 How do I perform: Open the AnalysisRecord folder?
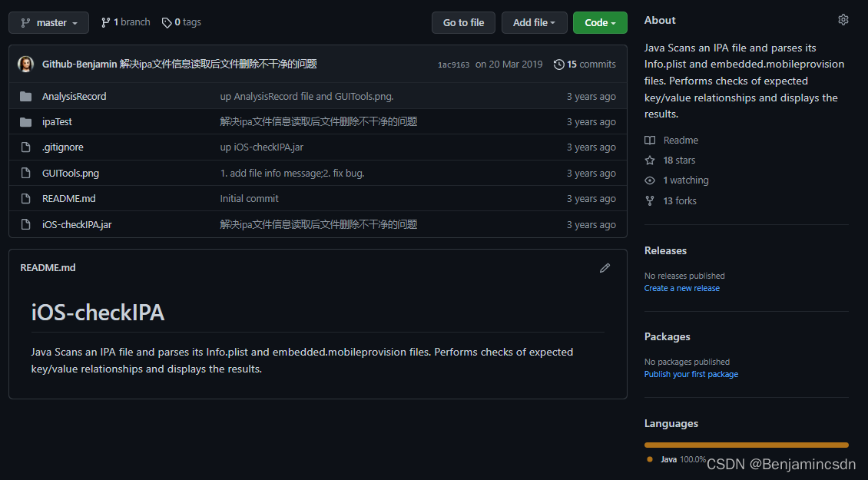75,96
